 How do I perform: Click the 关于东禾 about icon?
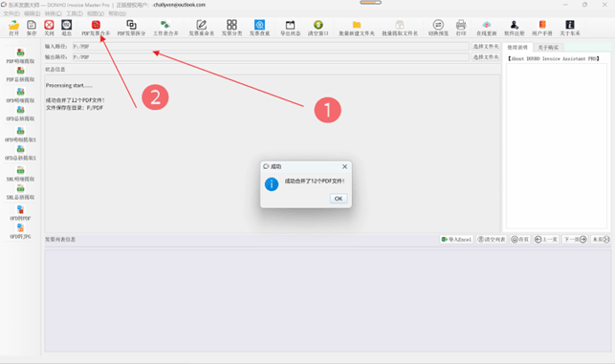[570, 25]
